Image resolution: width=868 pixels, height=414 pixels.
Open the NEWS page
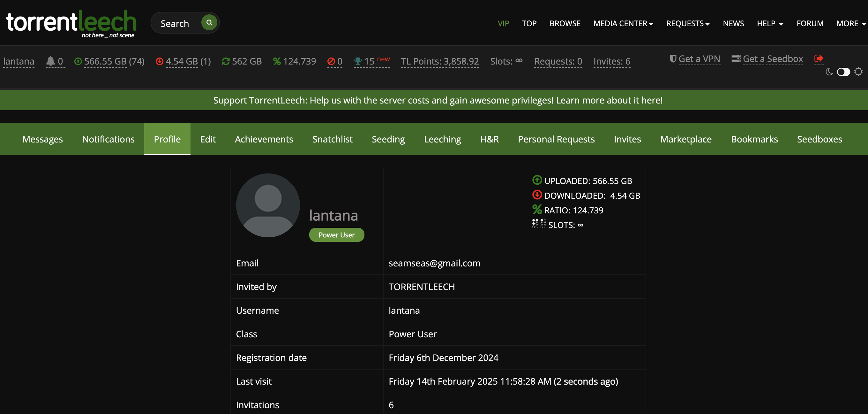[733, 23]
